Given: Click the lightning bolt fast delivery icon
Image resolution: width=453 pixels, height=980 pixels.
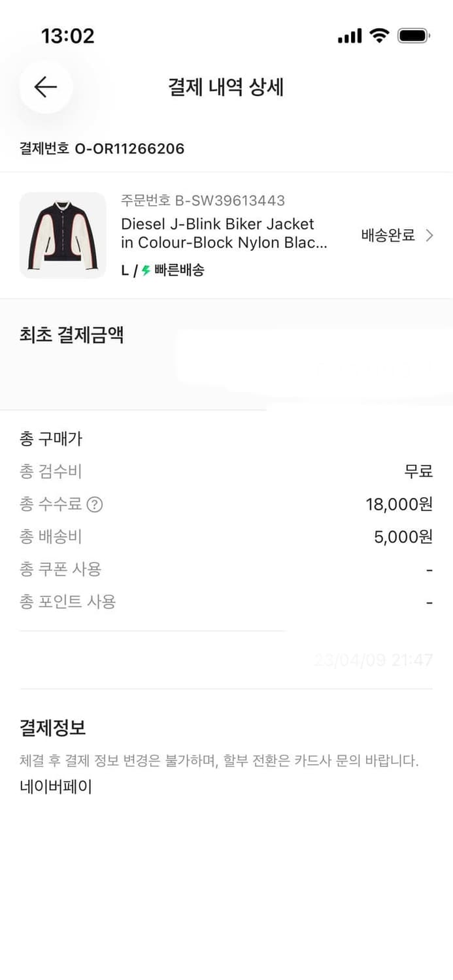Looking at the screenshot, I should (x=145, y=270).
